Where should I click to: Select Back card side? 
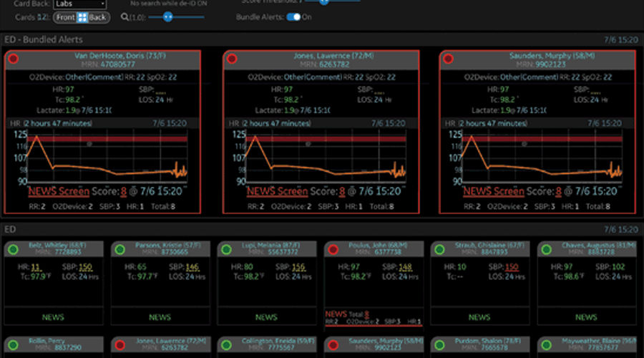(97, 17)
